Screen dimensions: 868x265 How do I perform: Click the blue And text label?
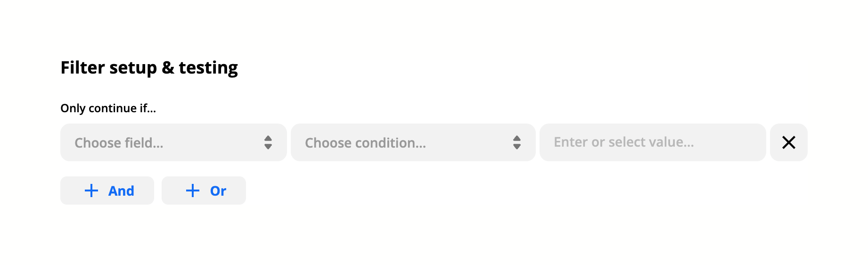[121, 191]
